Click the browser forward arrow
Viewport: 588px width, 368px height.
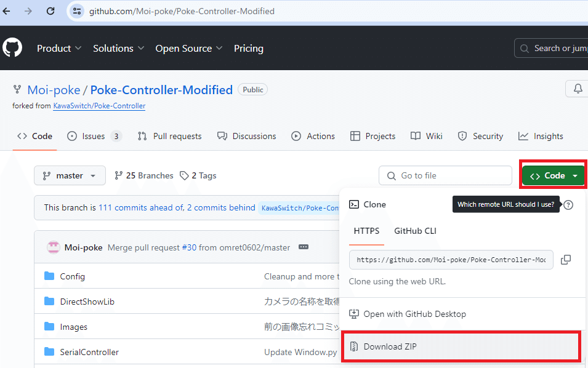tap(28, 11)
